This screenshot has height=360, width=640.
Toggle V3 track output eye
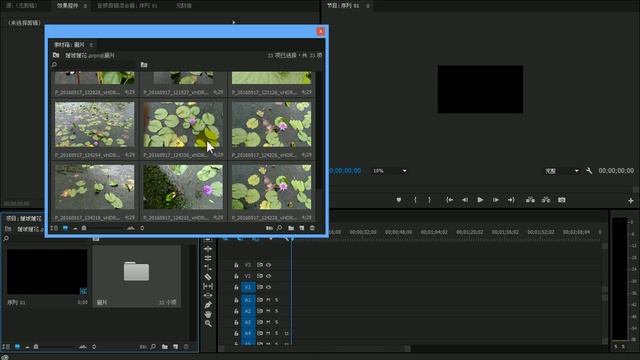coord(269,265)
